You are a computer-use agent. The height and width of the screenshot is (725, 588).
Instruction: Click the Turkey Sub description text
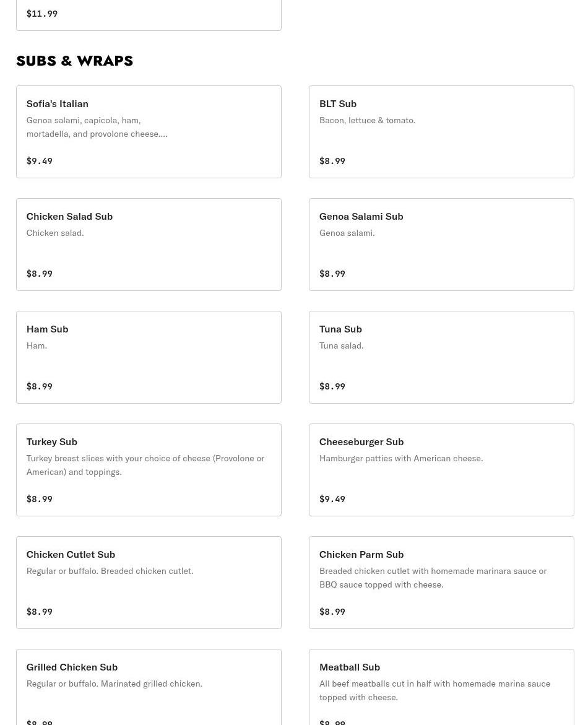[x=145, y=465]
